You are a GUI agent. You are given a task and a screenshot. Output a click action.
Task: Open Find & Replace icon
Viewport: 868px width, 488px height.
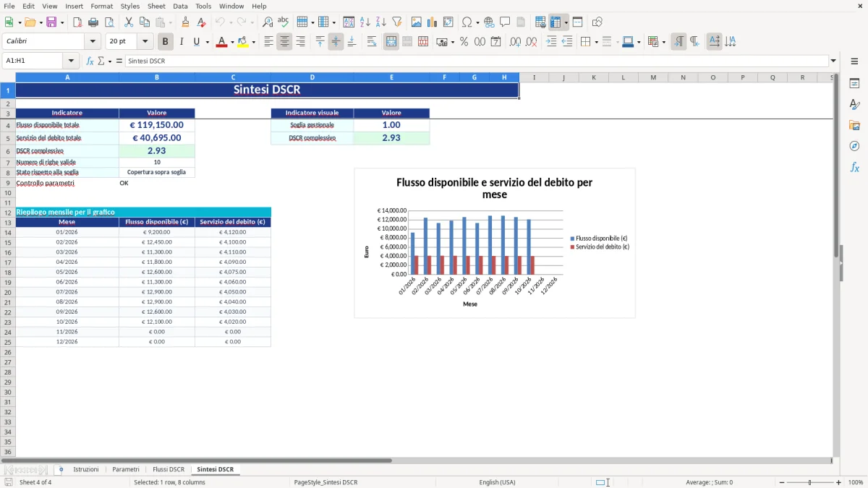point(268,22)
